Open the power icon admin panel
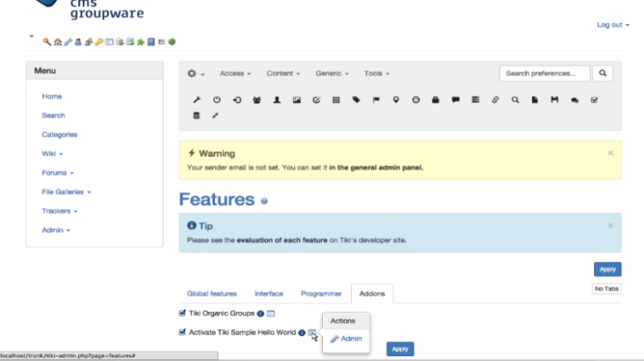 (217, 99)
